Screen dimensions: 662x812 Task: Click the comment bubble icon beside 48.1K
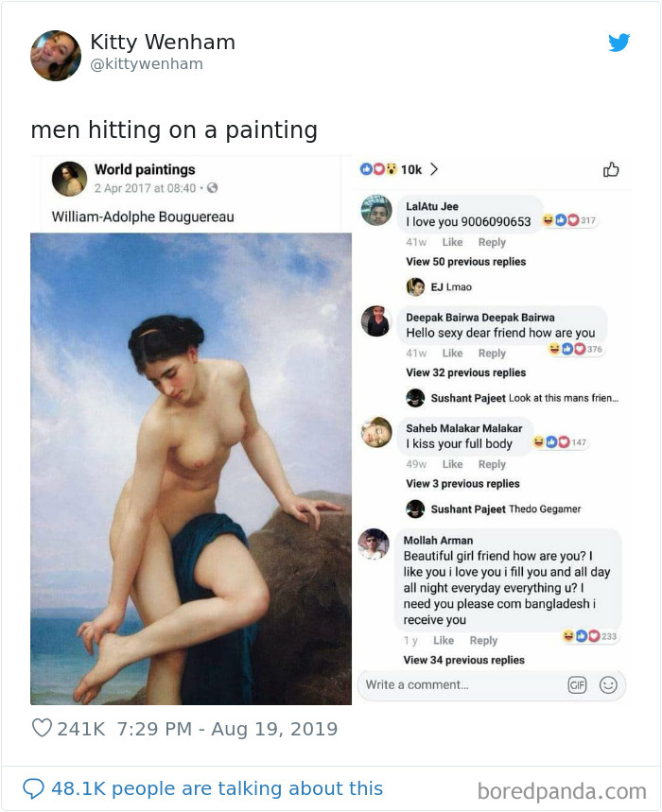pos(32,787)
